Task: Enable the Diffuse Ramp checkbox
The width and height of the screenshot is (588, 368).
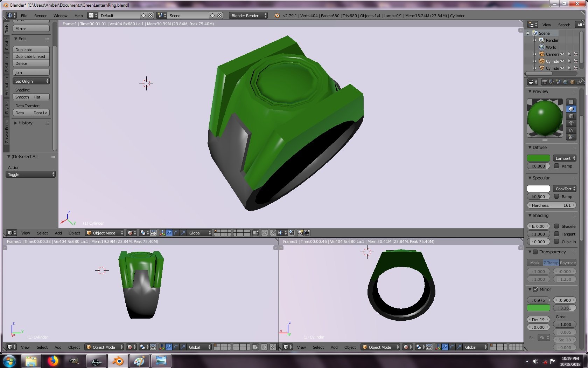Action: click(x=556, y=166)
